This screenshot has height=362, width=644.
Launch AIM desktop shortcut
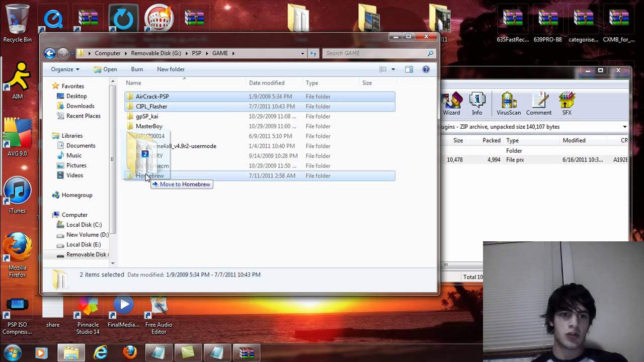click(17, 80)
